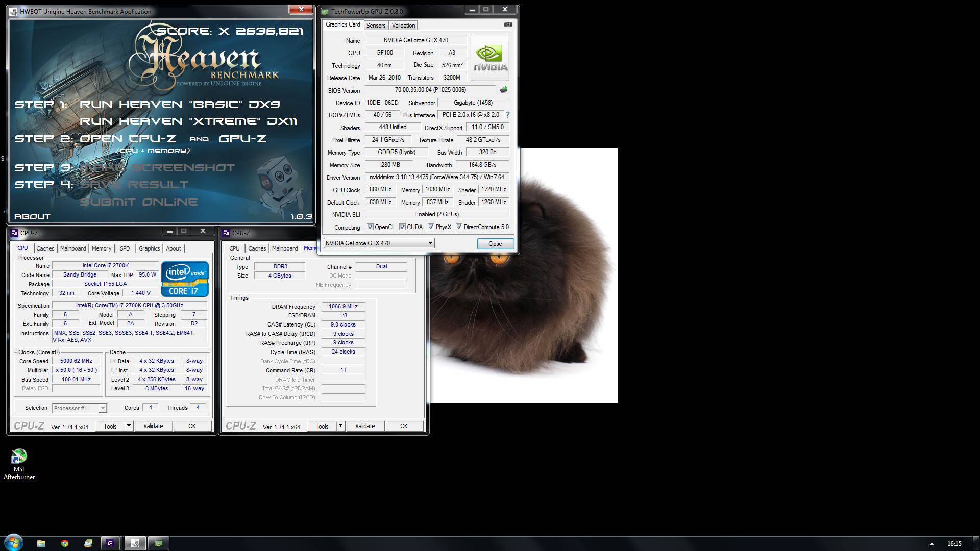This screenshot has width=980, height=551.
Task: Open the About tab in left CPU-Z
Action: (174, 248)
